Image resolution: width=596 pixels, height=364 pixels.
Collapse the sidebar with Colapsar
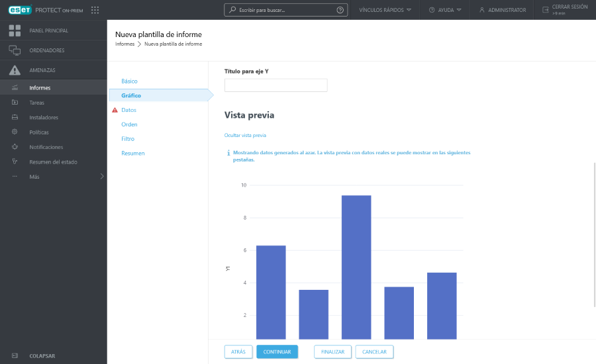42,355
